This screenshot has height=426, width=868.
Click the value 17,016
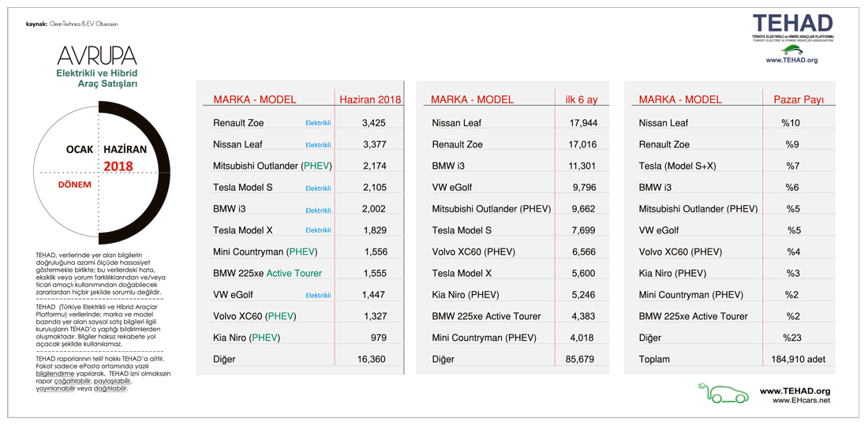click(x=583, y=144)
